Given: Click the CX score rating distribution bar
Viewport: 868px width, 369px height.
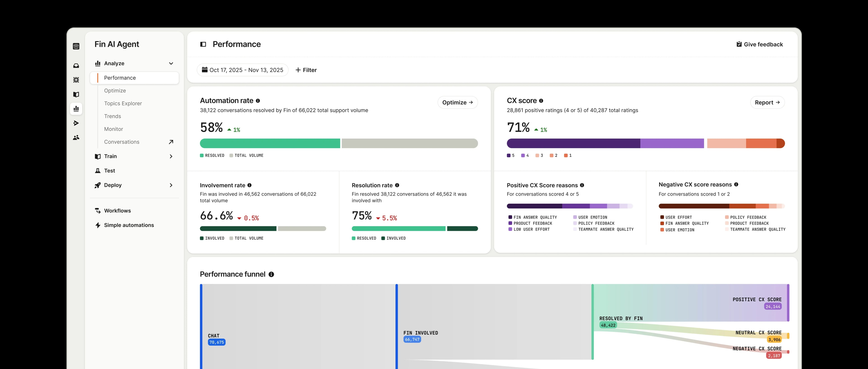Looking at the screenshot, I should (x=646, y=143).
